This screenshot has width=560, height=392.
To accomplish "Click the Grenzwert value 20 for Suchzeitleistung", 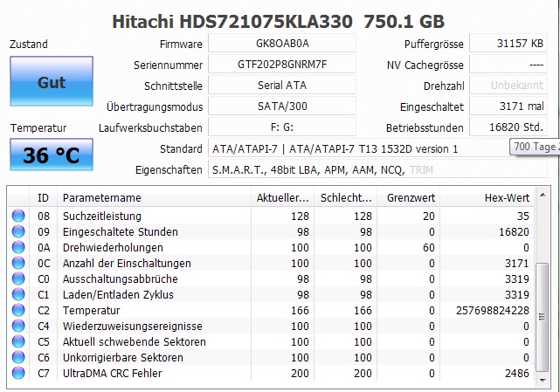I will pos(429,216).
